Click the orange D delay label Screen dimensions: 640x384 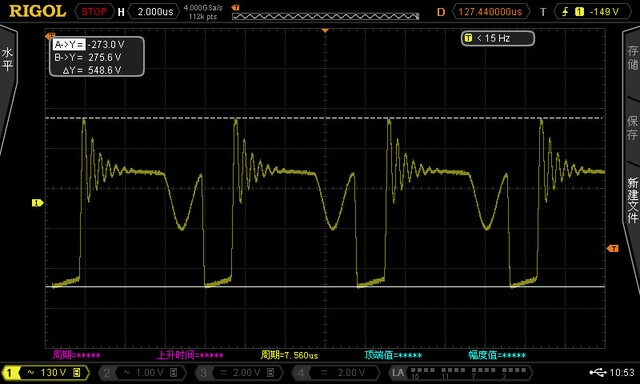[441, 12]
